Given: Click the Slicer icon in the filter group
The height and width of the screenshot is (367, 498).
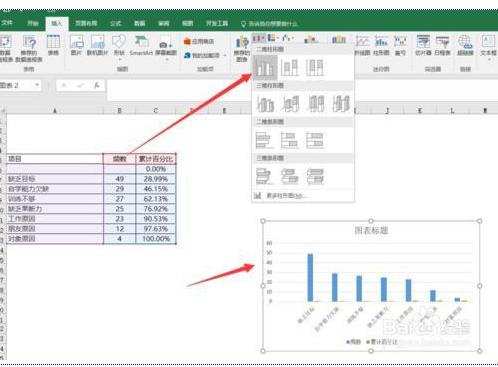Looking at the screenshot, I should tap(423, 46).
